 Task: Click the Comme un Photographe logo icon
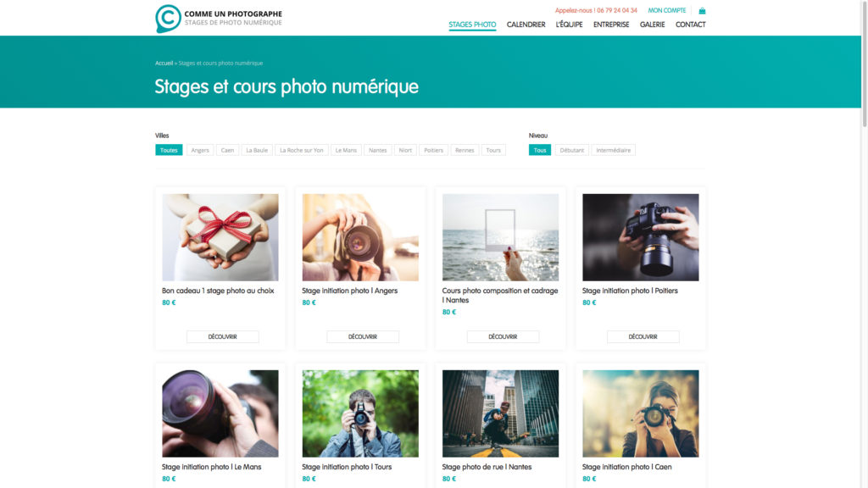[168, 18]
